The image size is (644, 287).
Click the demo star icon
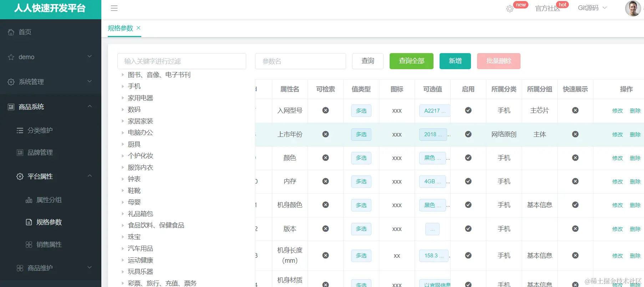coord(11,57)
